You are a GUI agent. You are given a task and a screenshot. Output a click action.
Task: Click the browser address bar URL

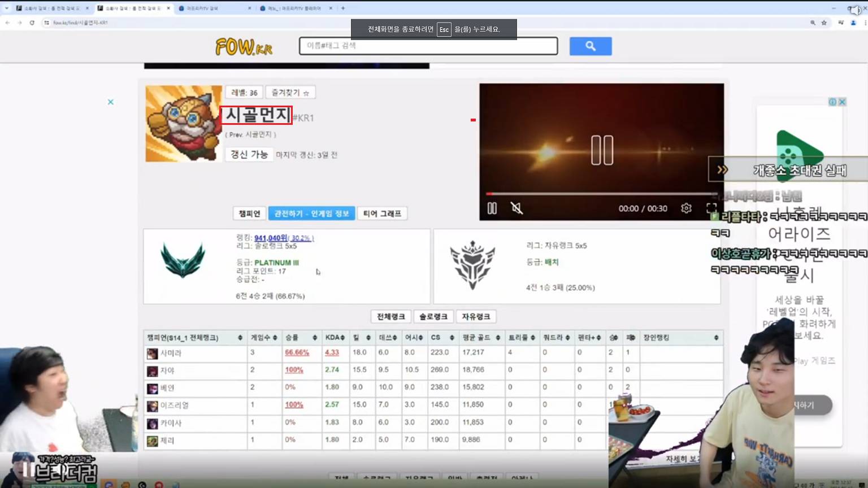(80, 23)
